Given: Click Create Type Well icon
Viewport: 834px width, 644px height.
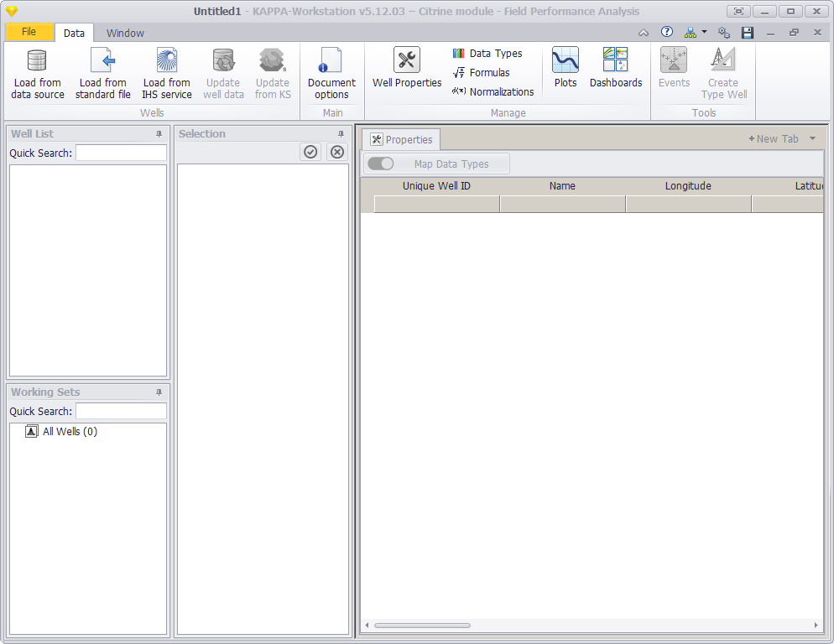Looking at the screenshot, I should pos(723,60).
